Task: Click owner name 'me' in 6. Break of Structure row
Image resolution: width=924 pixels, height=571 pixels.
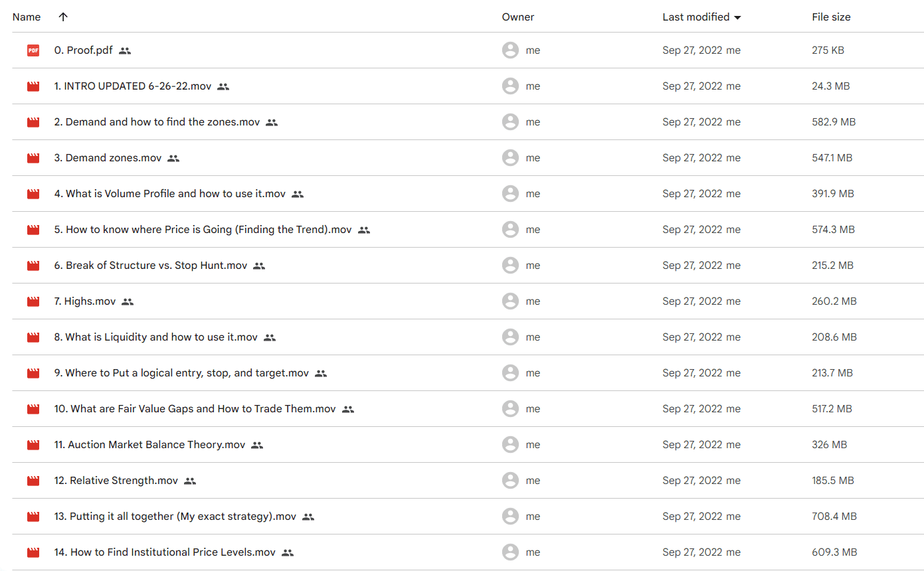Action: coord(533,266)
